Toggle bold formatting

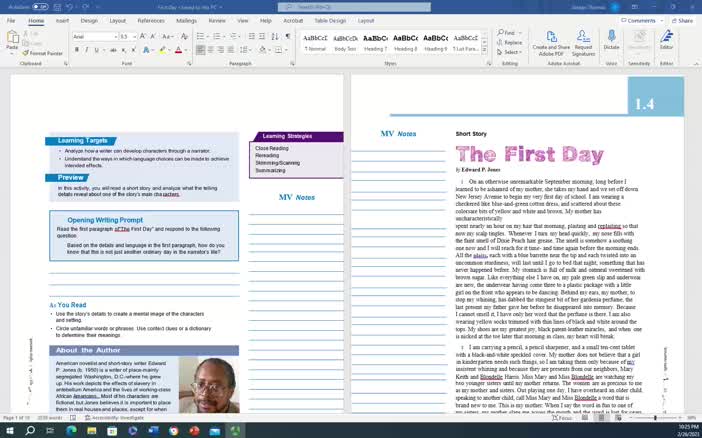pos(76,49)
